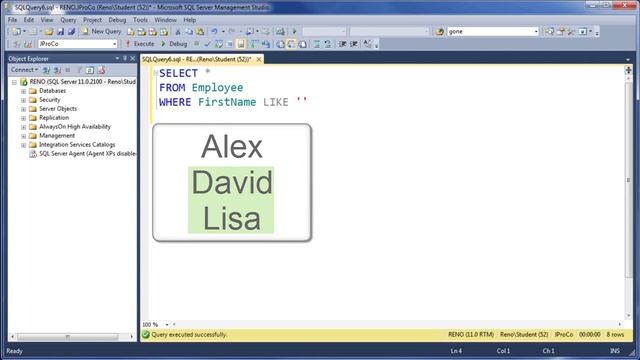Open the Connect dropdown in Object Explorer
This screenshot has width=640, height=360.
pyautogui.click(x=24, y=70)
